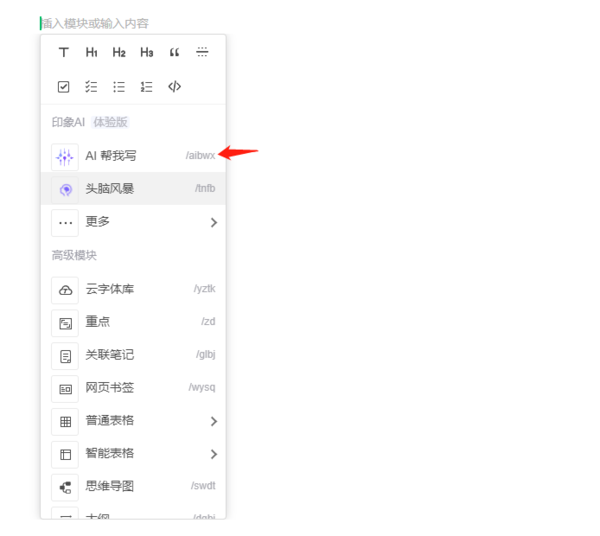600x536 pixels.
Task: Click the AI 帮我写 sparkle icon
Action: coord(65,157)
